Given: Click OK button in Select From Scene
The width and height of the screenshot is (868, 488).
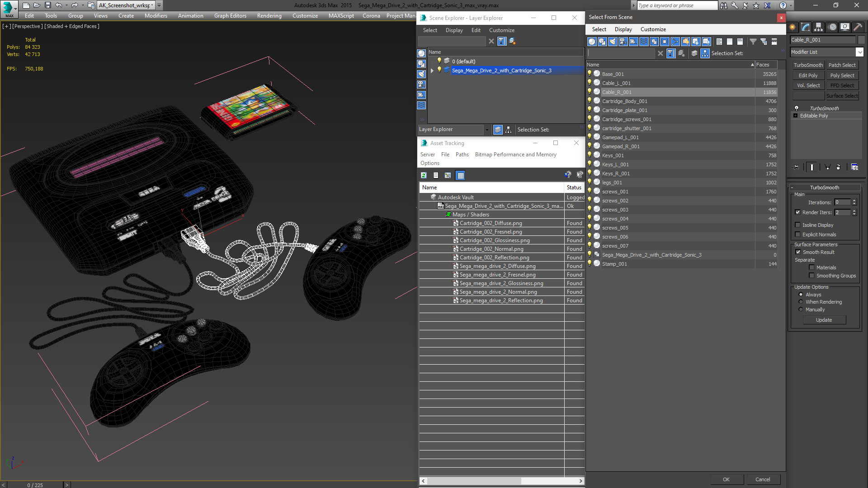Looking at the screenshot, I should 726,479.
